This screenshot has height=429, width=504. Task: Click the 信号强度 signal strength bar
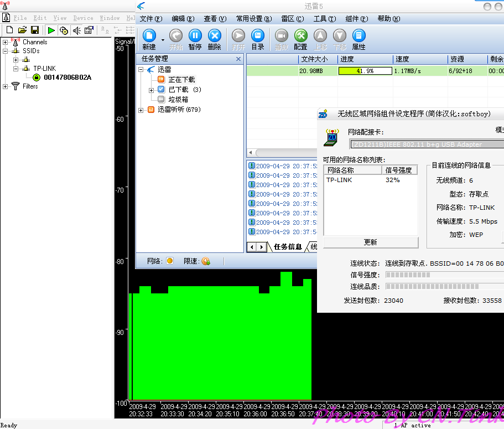pyautogui.click(x=445, y=275)
